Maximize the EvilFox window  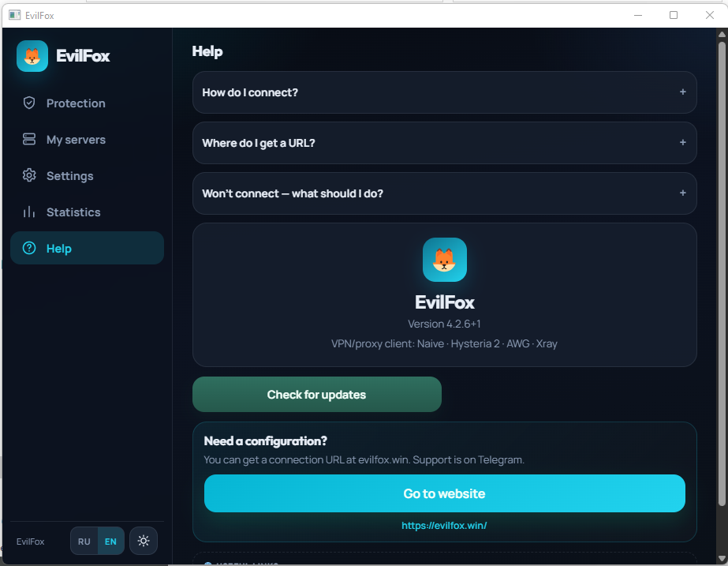[674, 15]
